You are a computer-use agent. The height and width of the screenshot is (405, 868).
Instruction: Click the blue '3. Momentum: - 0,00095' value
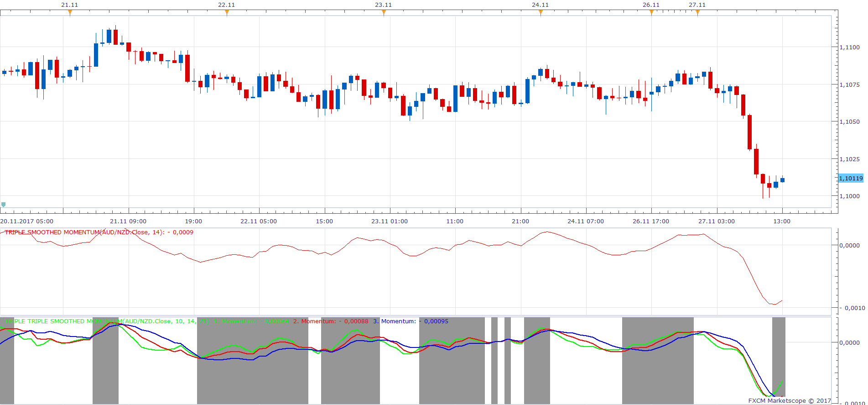point(411,321)
